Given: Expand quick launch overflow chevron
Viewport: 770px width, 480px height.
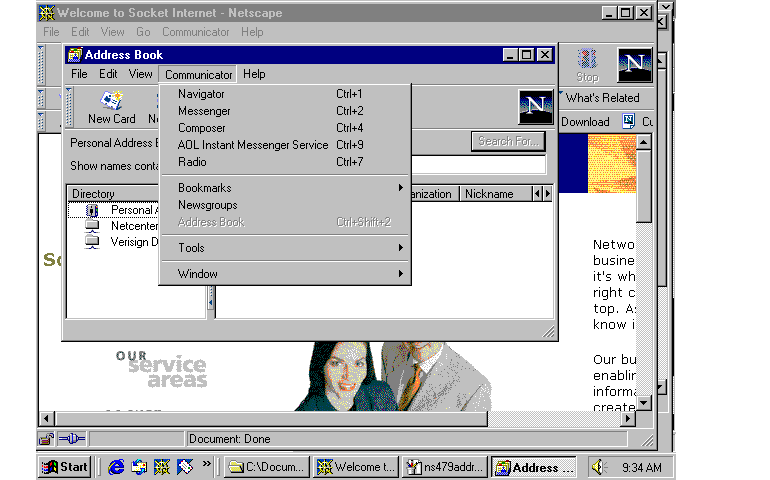Looking at the screenshot, I should pyautogui.click(x=206, y=463).
